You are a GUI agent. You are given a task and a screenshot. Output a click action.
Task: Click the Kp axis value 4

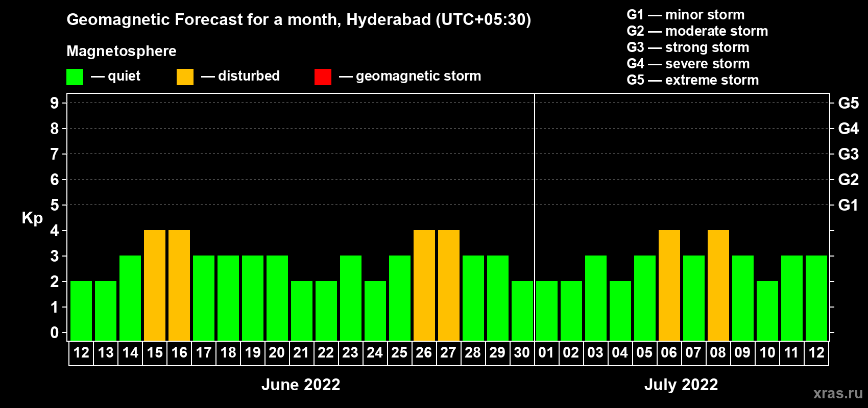[x=55, y=231]
